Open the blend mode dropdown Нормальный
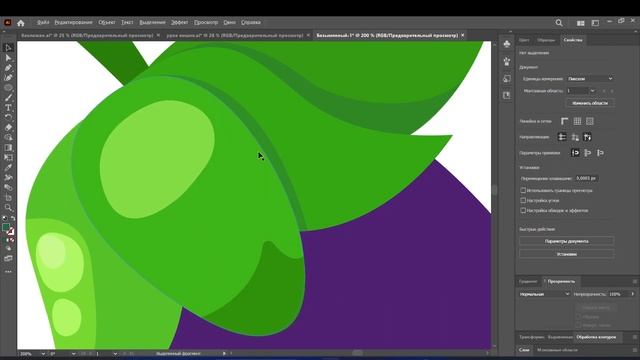 point(544,294)
